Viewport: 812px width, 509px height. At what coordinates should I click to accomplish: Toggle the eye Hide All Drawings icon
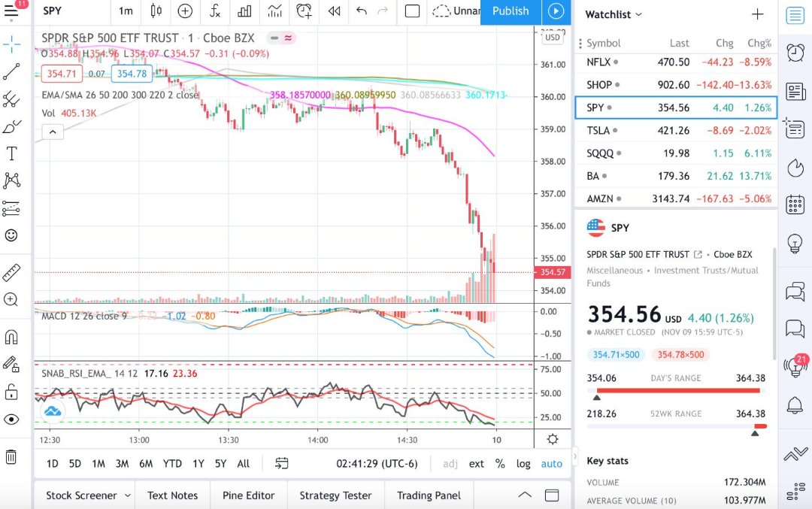click(x=11, y=419)
